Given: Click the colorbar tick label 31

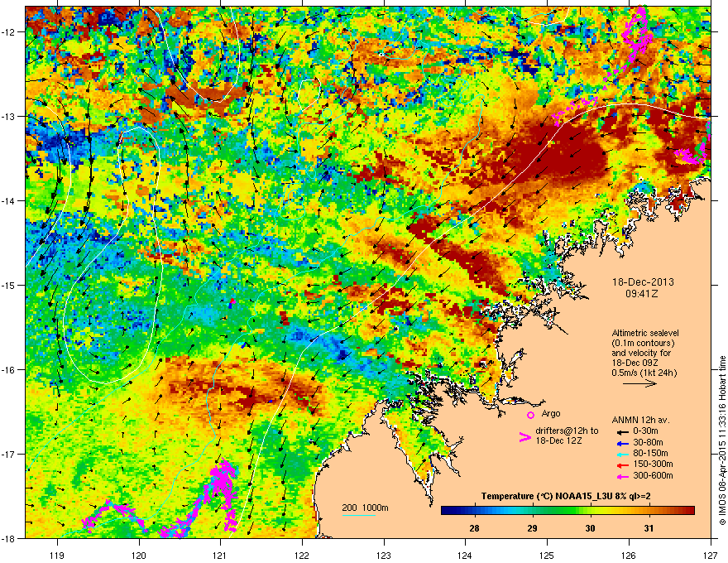Looking at the screenshot, I should [649, 528].
